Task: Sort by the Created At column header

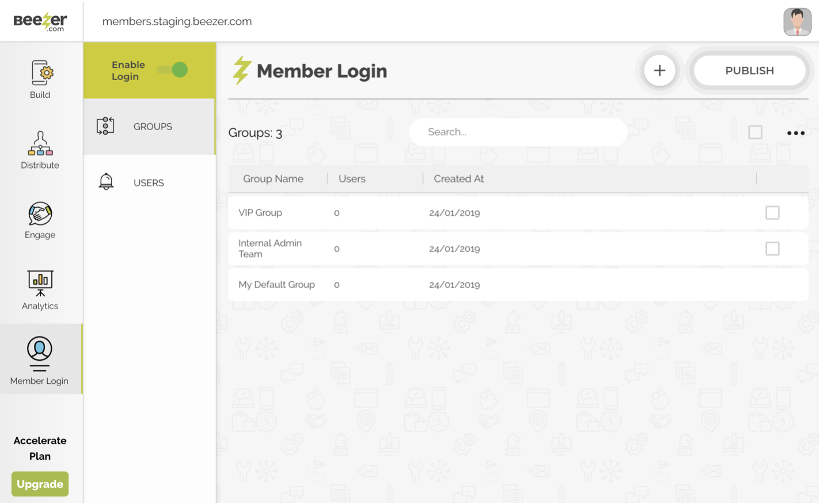Action: click(458, 179)
